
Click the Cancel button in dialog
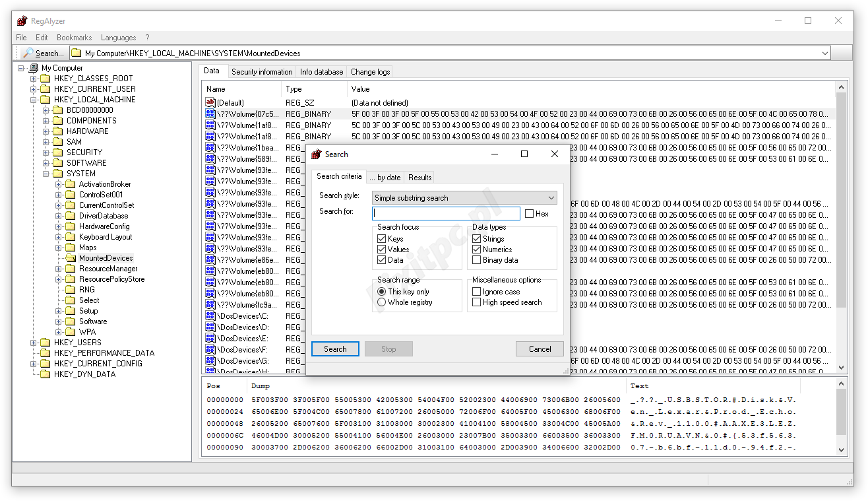click(x=540, y=349)
